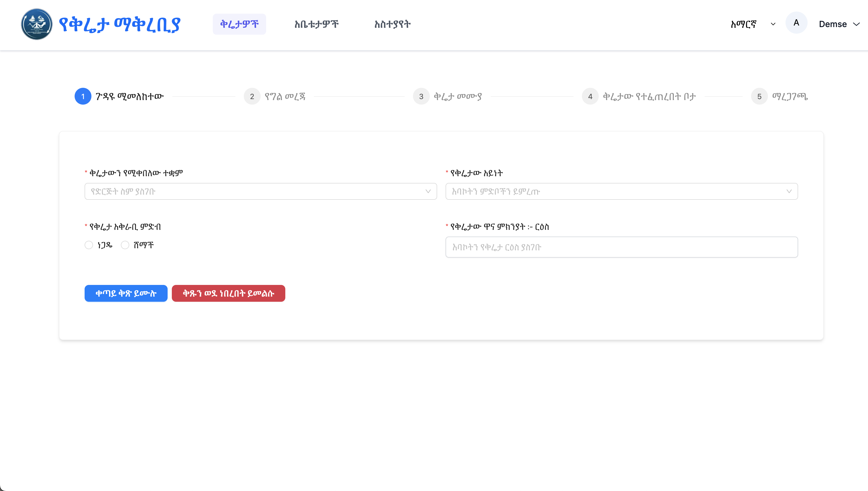The width and height of the screenshot is (868, 491).
Task: Click the ቀጣይ ቅጽ ይሙሉ button
Action: 126,293
